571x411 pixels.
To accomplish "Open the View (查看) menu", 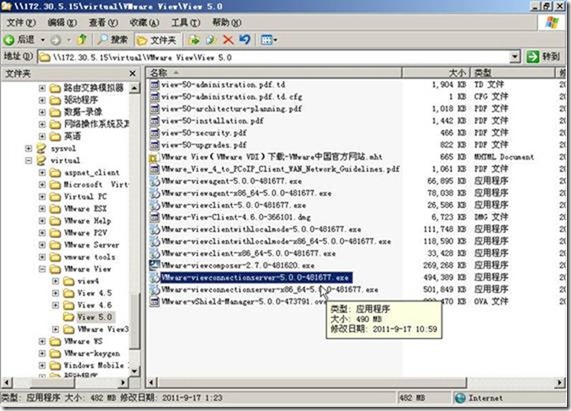I will [x=103, y=23].
